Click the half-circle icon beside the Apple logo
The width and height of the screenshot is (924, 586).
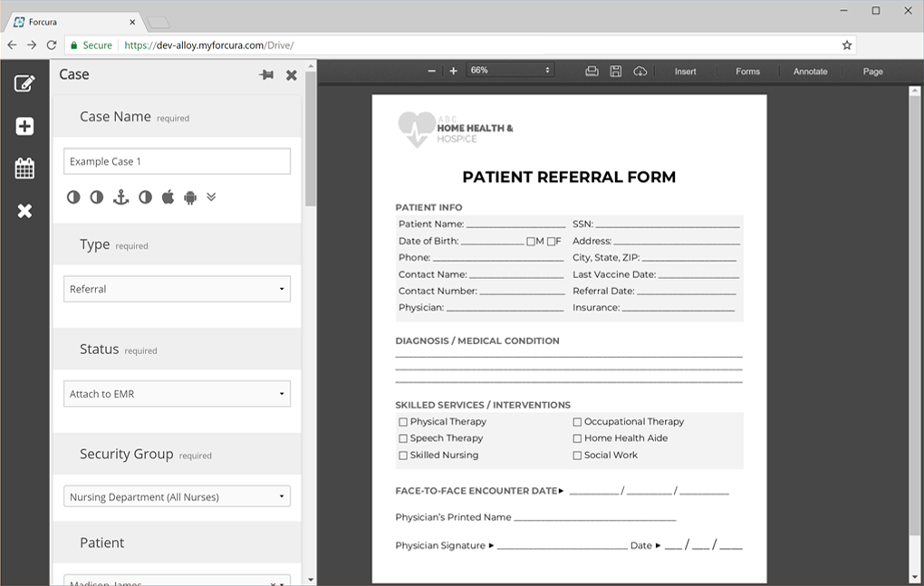click(145, 197)
